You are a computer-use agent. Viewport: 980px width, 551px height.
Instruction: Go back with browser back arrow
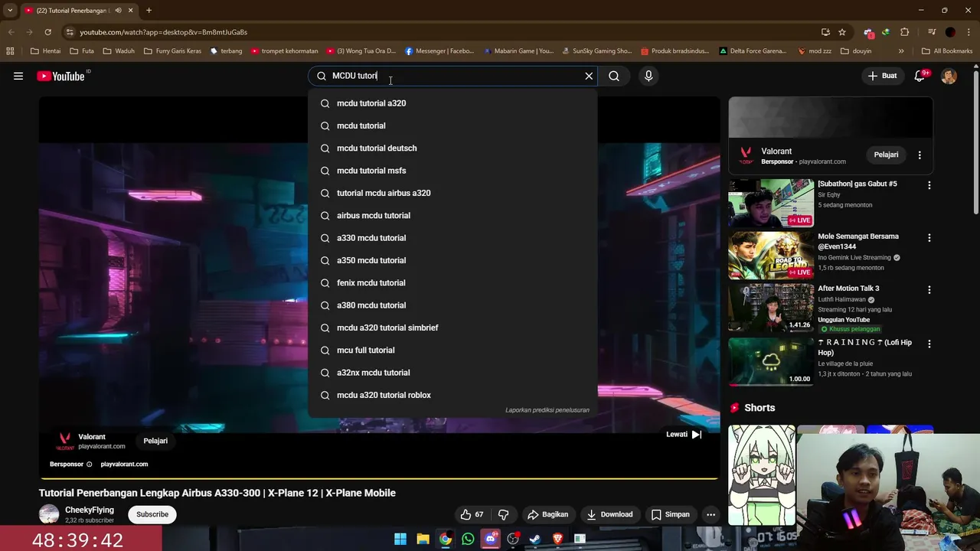(11, 32)
